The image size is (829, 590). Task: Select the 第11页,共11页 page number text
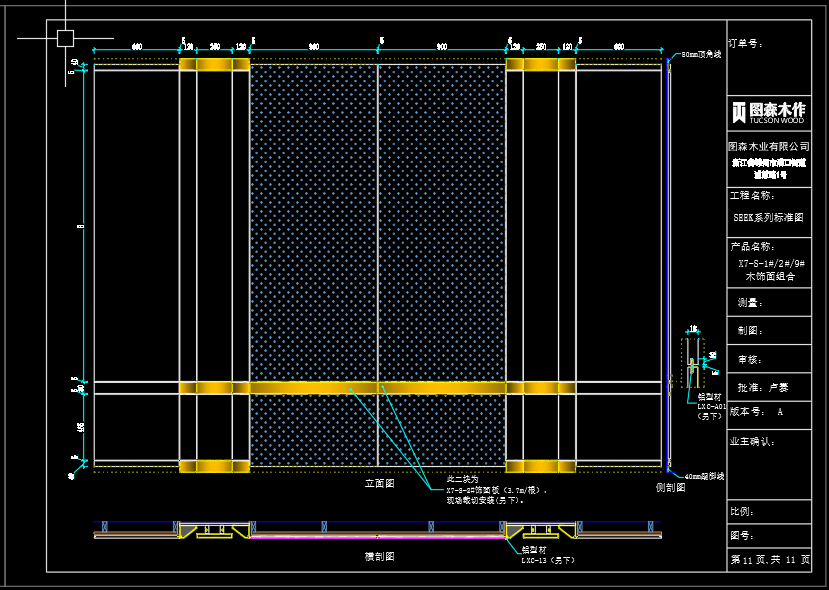point(769,560)
